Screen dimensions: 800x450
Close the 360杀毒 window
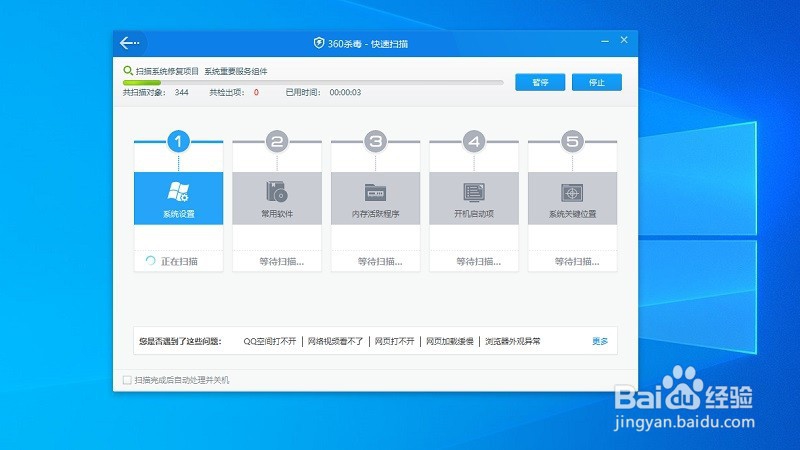point(624,40)
